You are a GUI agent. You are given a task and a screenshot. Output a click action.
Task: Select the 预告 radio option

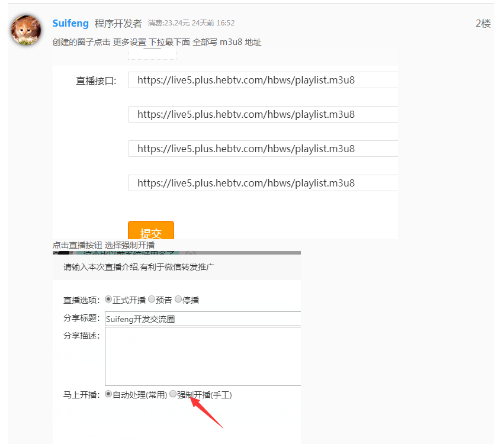click(152, 300)
